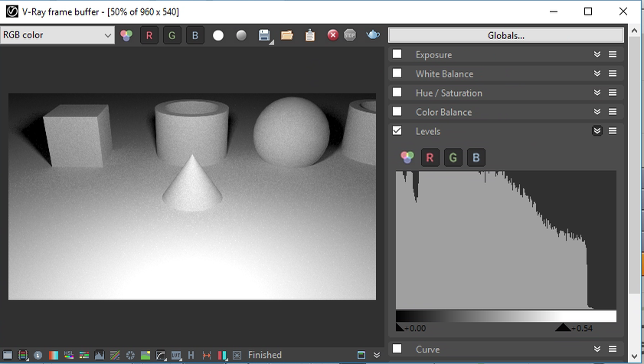Open the Color Balance options menu icon

click(x=613, y=111)
